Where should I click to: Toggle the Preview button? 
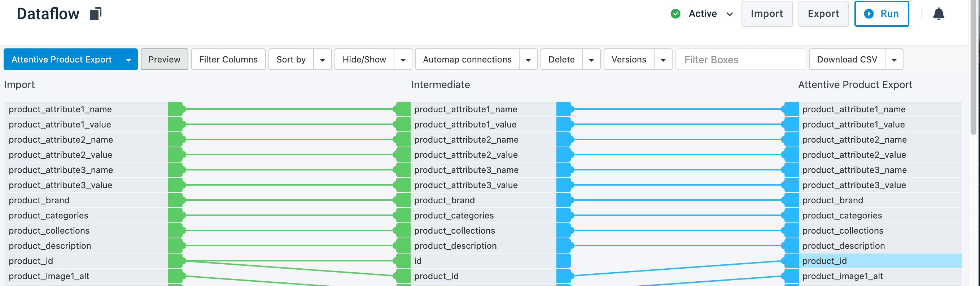164,60
